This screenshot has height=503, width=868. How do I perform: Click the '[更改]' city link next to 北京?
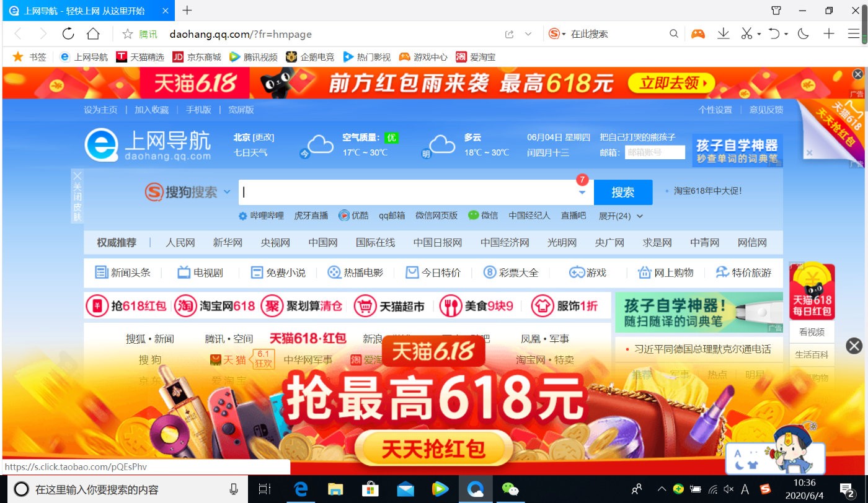coord(263,138)
